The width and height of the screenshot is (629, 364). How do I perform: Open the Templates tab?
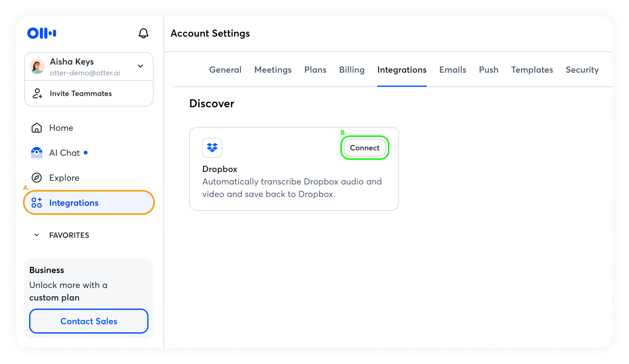click(532, 70)
